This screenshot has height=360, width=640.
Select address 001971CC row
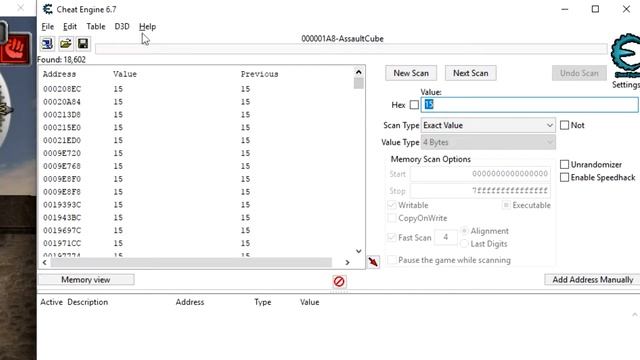[197, 243]
